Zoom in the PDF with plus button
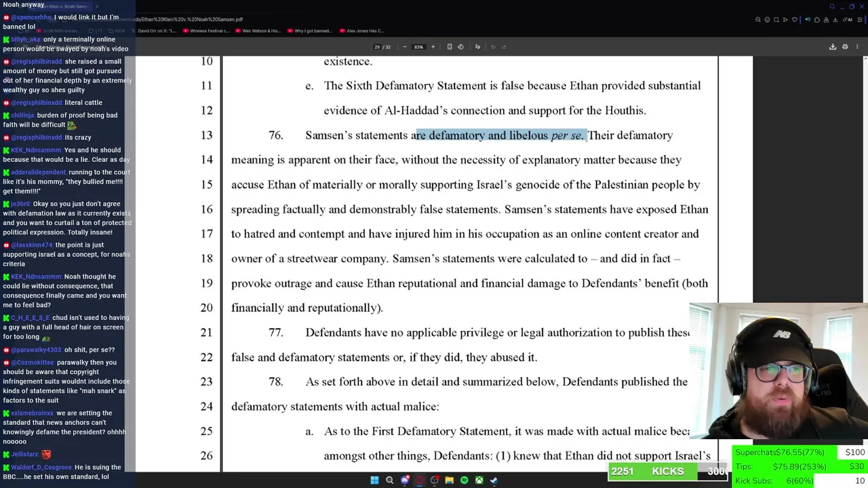868x488 pixels. (433, 47)
